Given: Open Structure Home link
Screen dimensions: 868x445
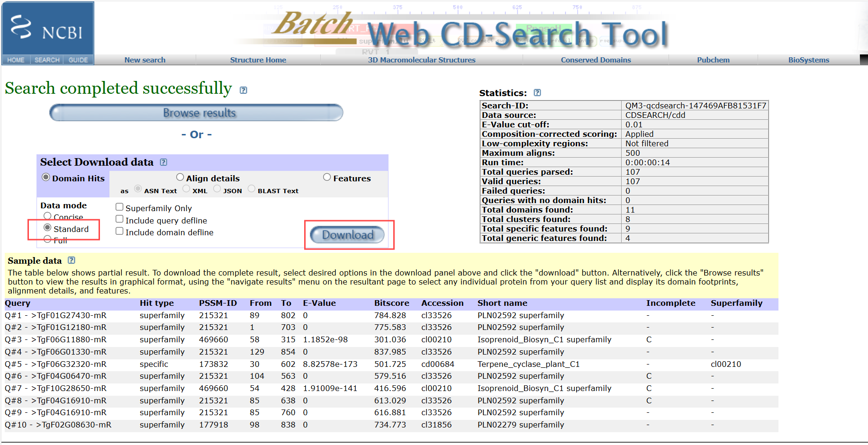Looking at the screenshot, I should pos(258,60).
